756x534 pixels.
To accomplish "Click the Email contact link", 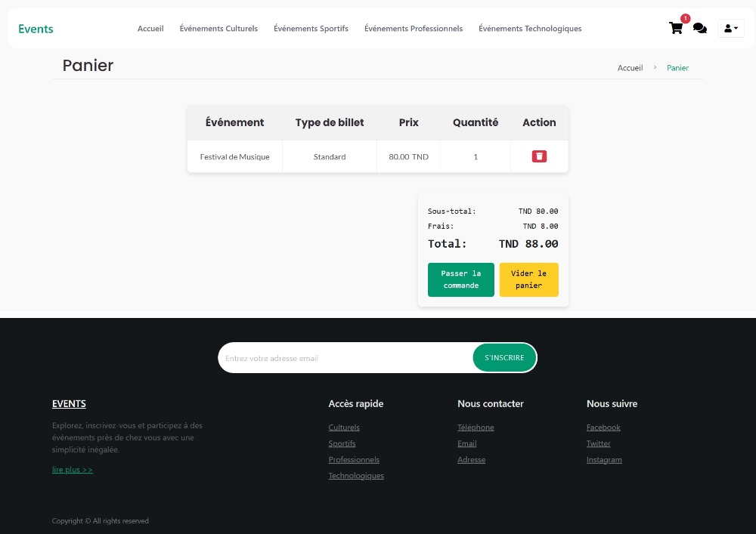I will (x=466, y=443).
